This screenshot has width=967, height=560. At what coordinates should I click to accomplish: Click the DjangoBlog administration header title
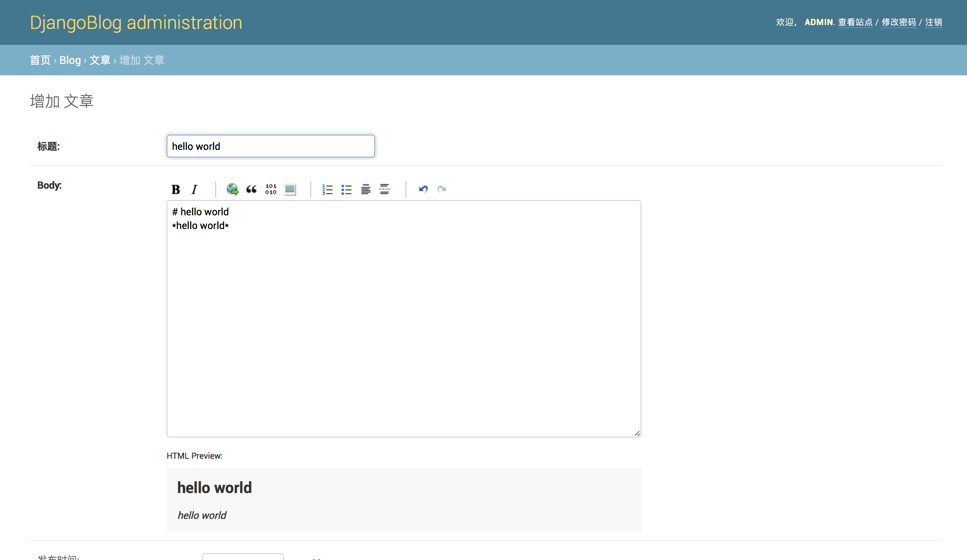click(136, 23)
